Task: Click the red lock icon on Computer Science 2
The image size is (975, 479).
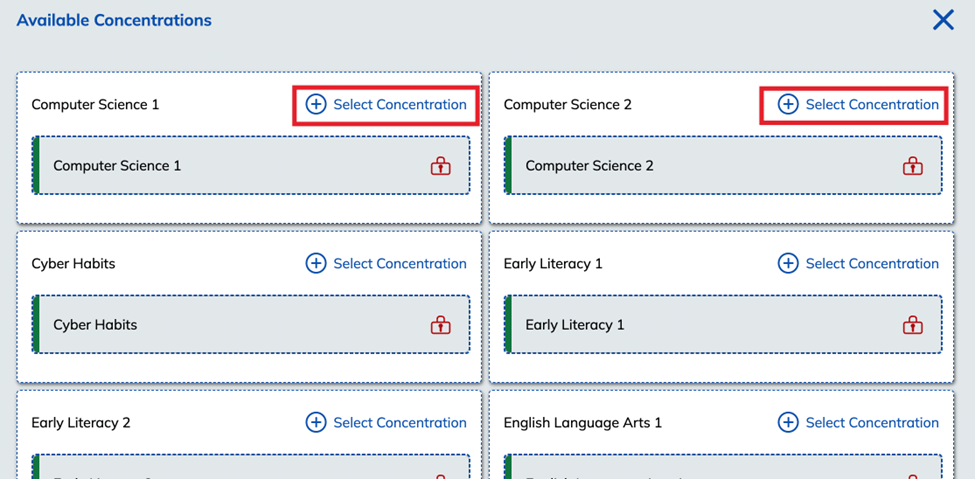Action: [913, 165]
